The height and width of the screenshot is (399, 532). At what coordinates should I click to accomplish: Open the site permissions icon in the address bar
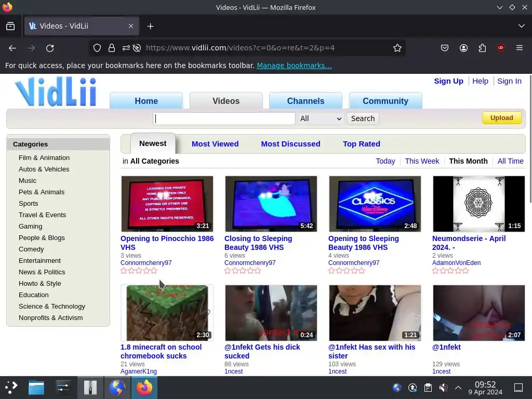(x=126, y=48)
